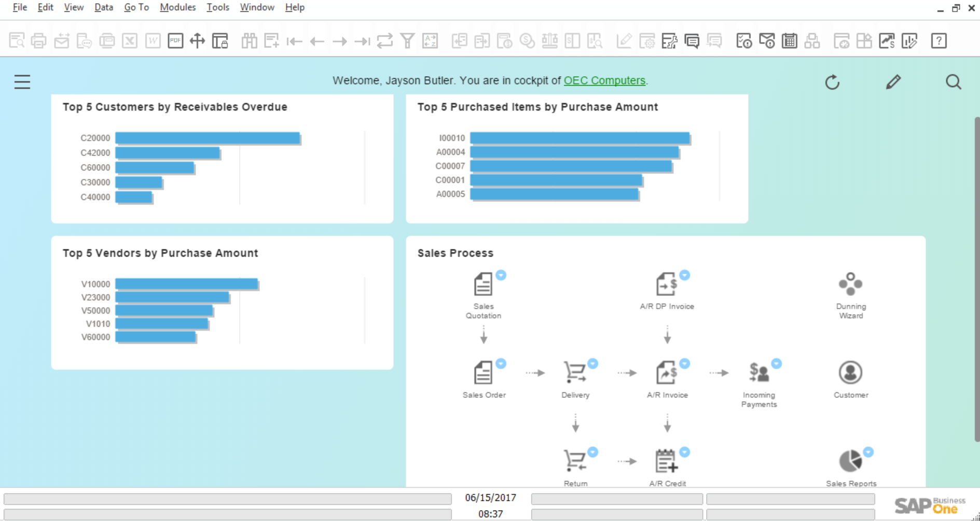Open the search magnifier icon
Viewport: 980px width, 521px height.
pyautogui.click(x=953, y=82)
